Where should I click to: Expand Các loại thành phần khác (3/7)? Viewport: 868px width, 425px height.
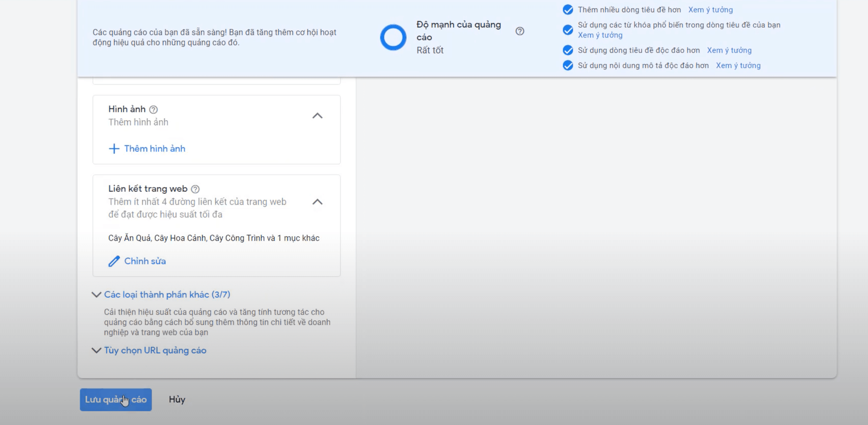pos(167,295)
